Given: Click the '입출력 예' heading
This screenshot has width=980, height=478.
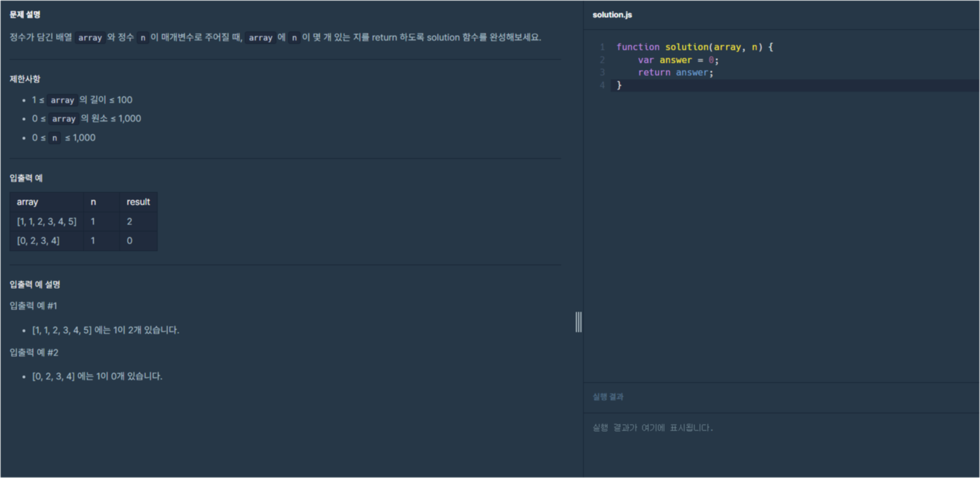Looking at the screenshot, I should pyautogui.click(x=26, y=178).
